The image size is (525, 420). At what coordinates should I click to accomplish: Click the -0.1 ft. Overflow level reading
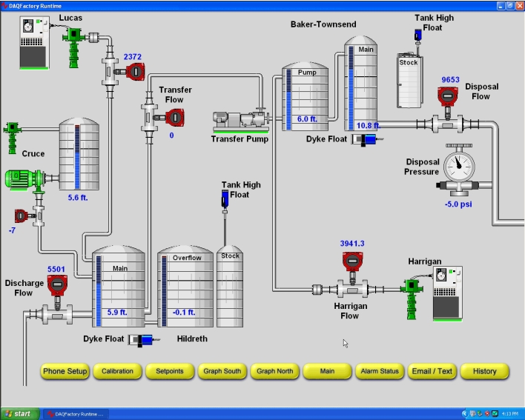(x=183, y=313)
